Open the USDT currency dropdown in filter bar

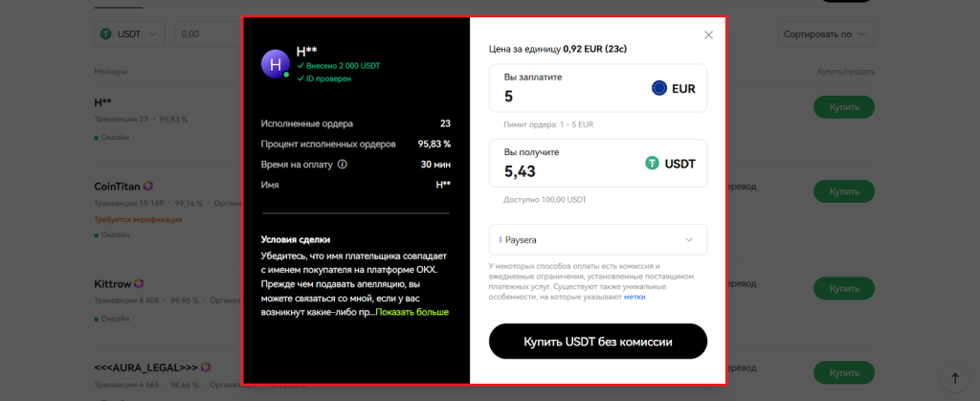[x=129, y=33]
